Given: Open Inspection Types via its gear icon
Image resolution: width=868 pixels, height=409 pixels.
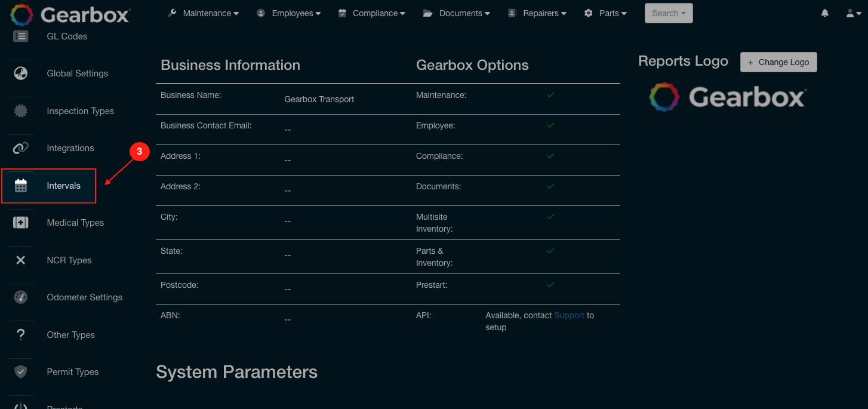Looking at the screenshot, I should pyautogui.click(x=21, y=110).
